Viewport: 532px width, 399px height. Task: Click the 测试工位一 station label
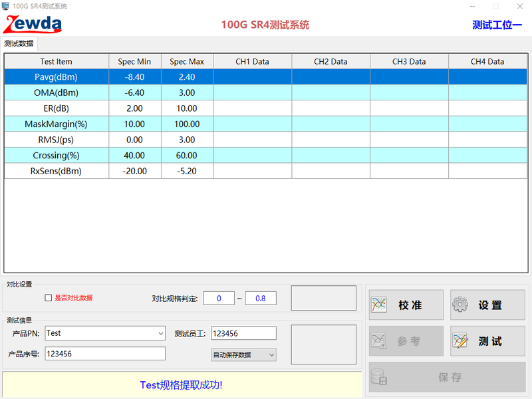pyautogui.click(x=497, y=25)
